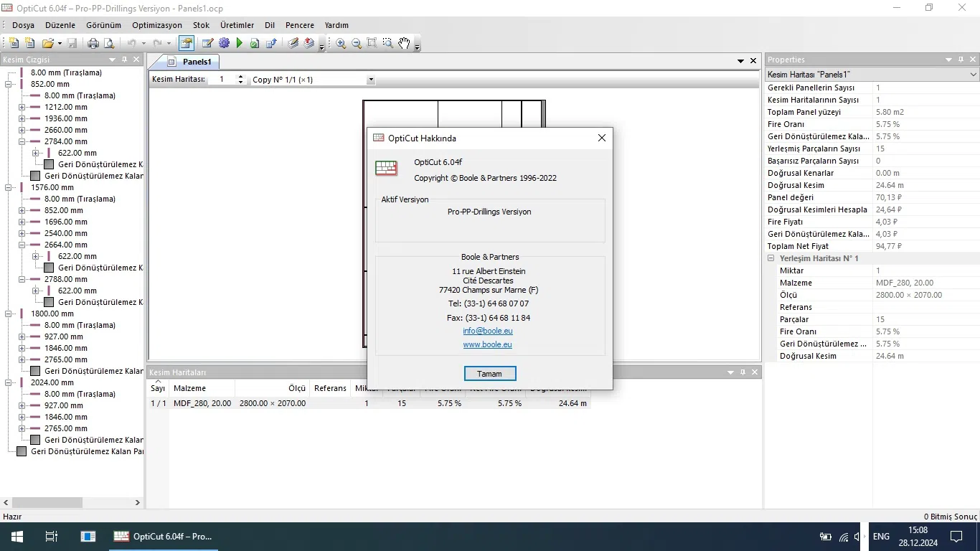Click the list with blue arrow icon

271,43
